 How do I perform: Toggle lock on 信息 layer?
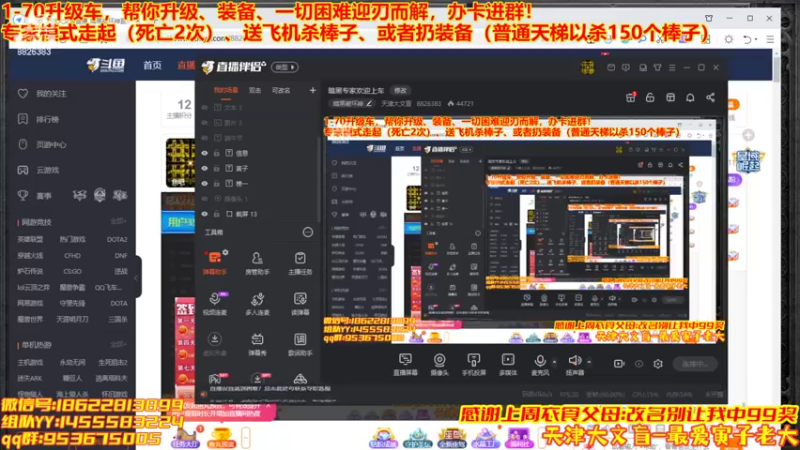[217, 153]
